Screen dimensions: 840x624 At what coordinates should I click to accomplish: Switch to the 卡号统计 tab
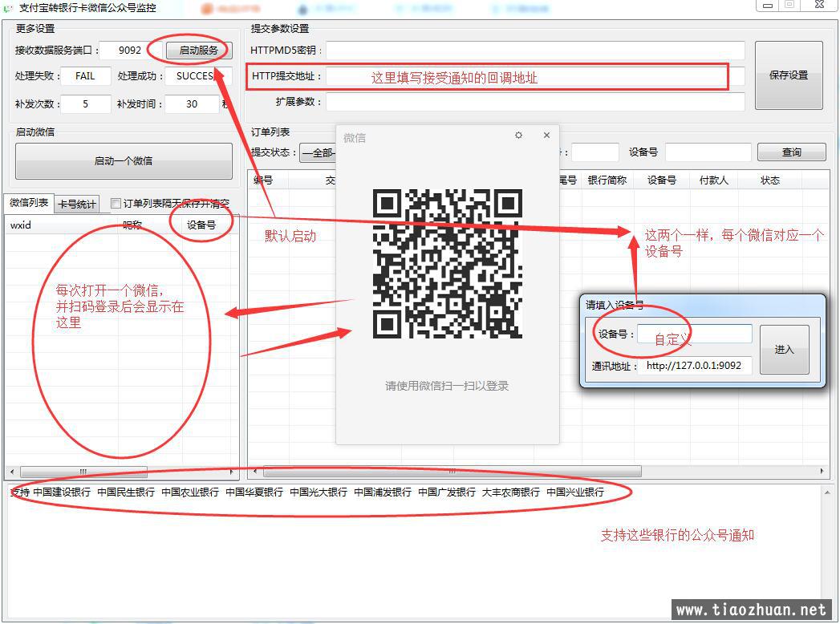pyautogui.click(x=77, y=204)
